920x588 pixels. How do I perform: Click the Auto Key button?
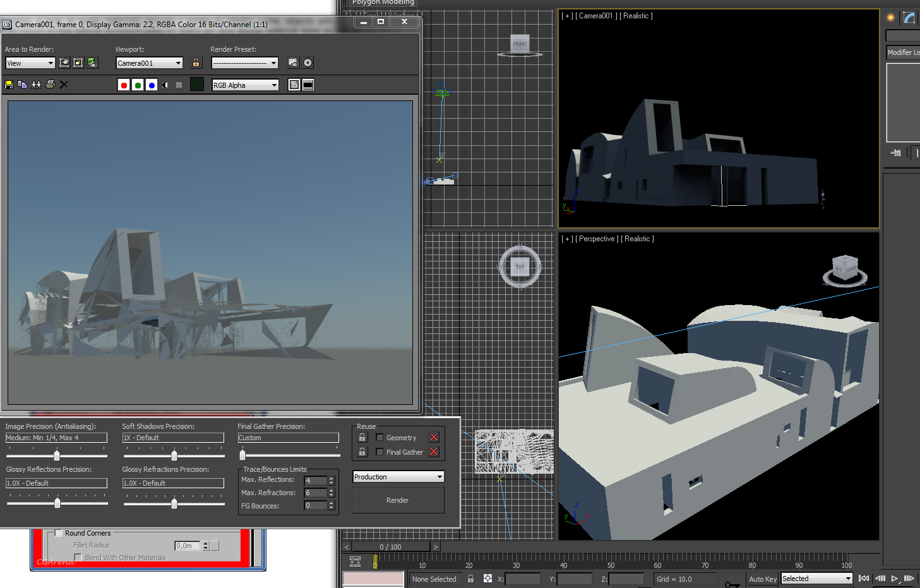tap(763, 579)
